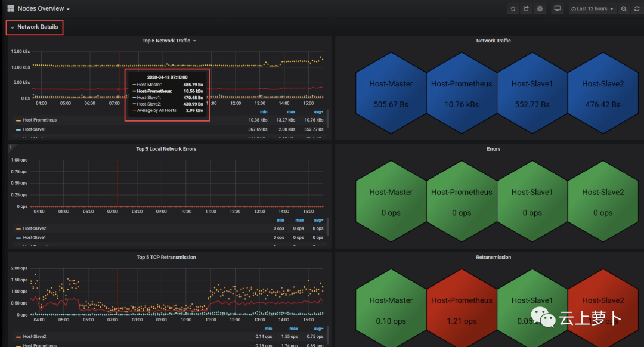The height and width of the screenshot is (347, 644).
Task: Select Host-Slave1 hexagon in Network Traffic
Action: pyautogui.click(x=532, y=93)
